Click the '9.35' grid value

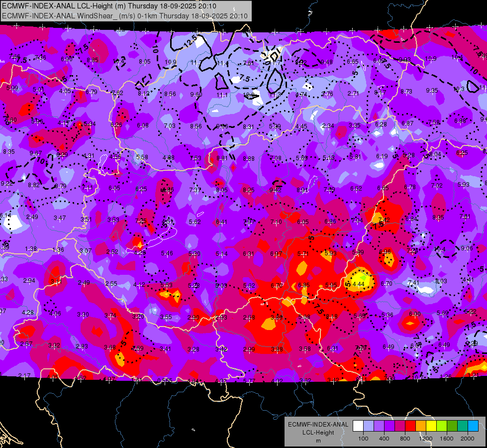pos(432,91)
